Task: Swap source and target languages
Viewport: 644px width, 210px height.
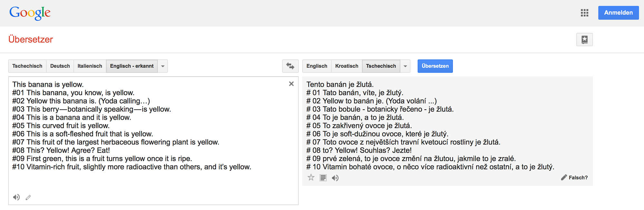Action: click(x=290, y=66)
